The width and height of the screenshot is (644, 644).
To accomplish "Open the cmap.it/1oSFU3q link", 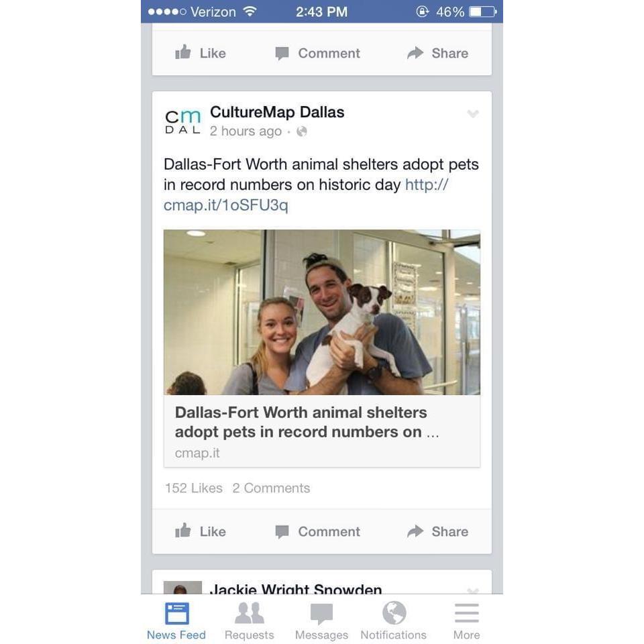I will pos(306,195).
